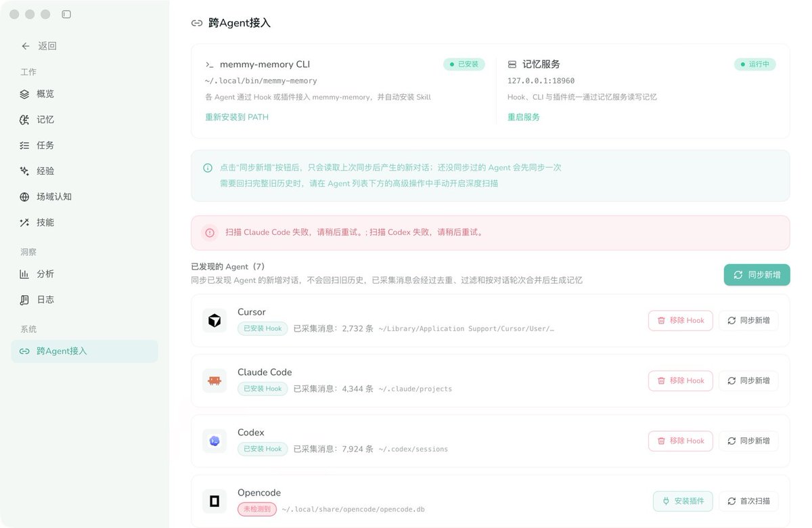Click scan failure alert message text
Image resolution: width=812 pixels, height=528 pixels.
pyautogui.click(x=355, y=232)
